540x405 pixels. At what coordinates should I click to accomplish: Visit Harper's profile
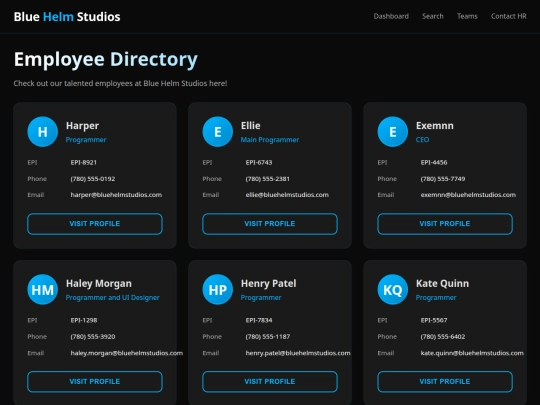tap(95, 224)
